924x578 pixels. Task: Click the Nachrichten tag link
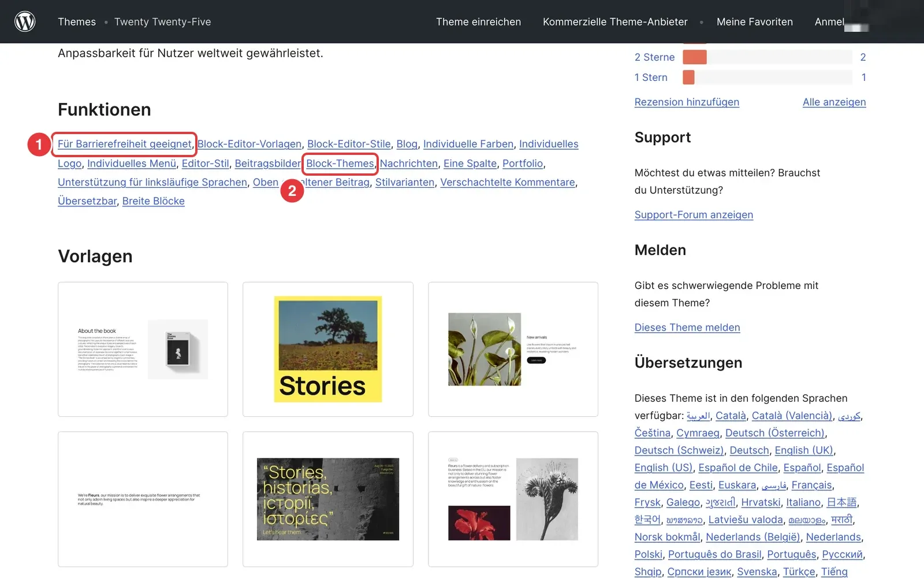(x=409, y=164)
